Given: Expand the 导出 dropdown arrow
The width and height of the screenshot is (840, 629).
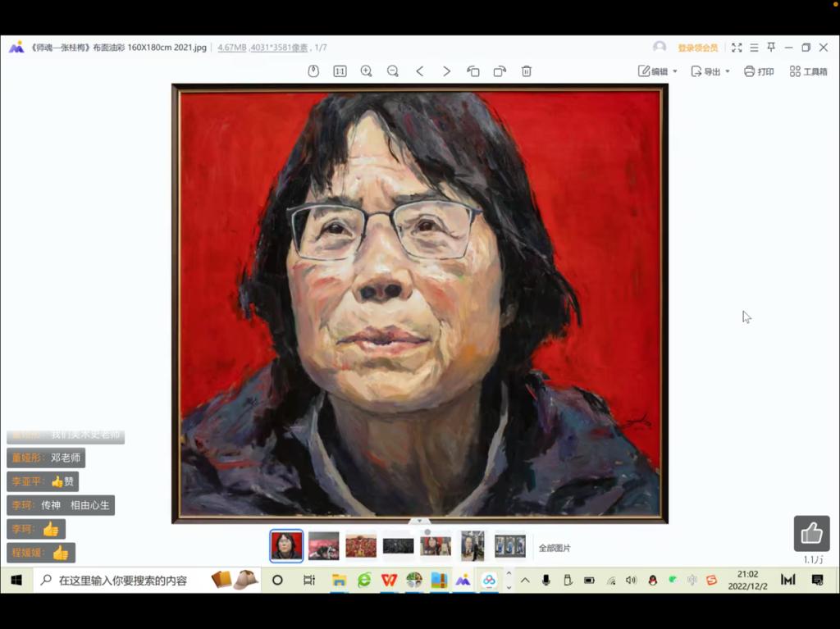Looking at the screenshot, I should point(728,71).
